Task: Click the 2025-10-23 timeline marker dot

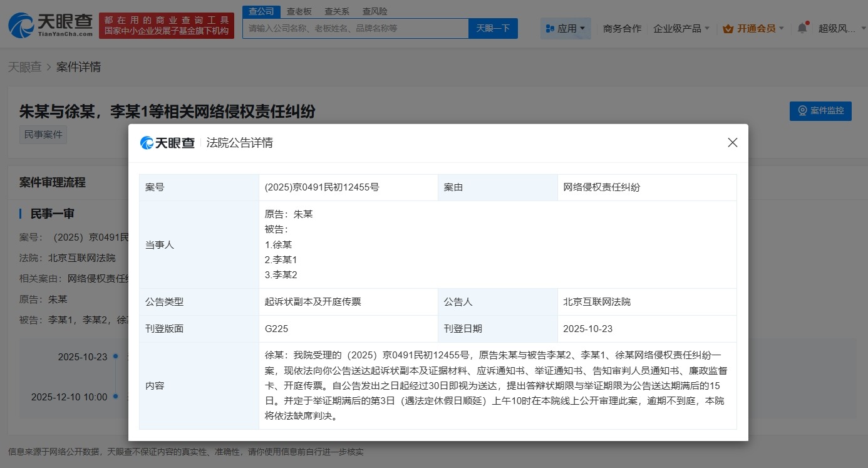Action: coord(115,355)
